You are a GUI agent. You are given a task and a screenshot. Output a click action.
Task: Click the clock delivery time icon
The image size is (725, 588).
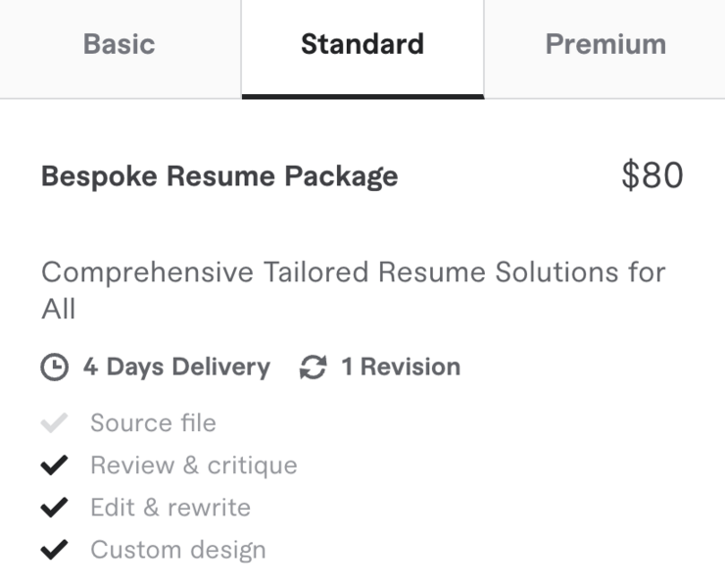[55, 367]
